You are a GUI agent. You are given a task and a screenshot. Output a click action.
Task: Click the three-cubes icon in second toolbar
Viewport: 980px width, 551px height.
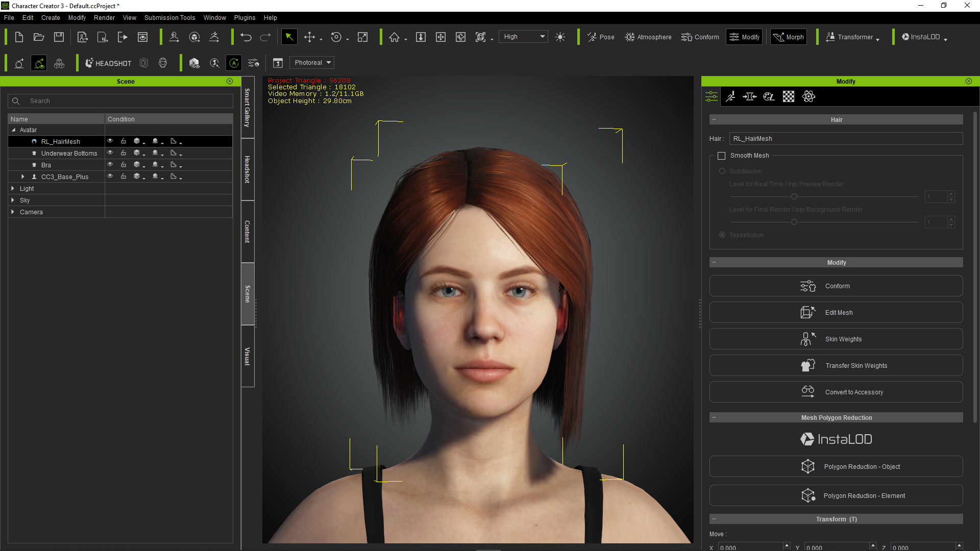[59, 63]
